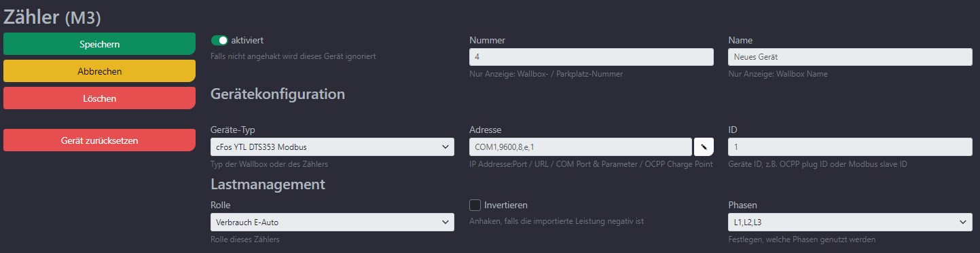Click the Lastmanagement section heading
The image size is (980, 253).
coord(268,184)
